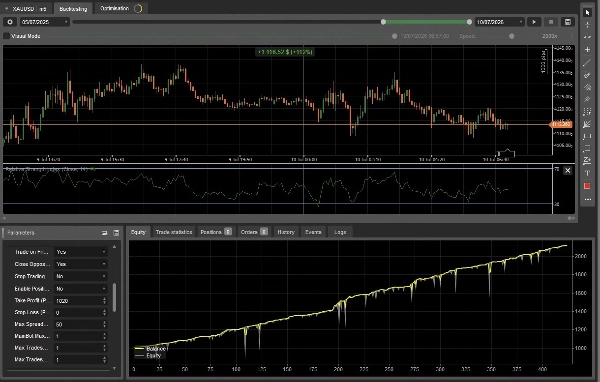Open the end date dropdown

(499, 22)
